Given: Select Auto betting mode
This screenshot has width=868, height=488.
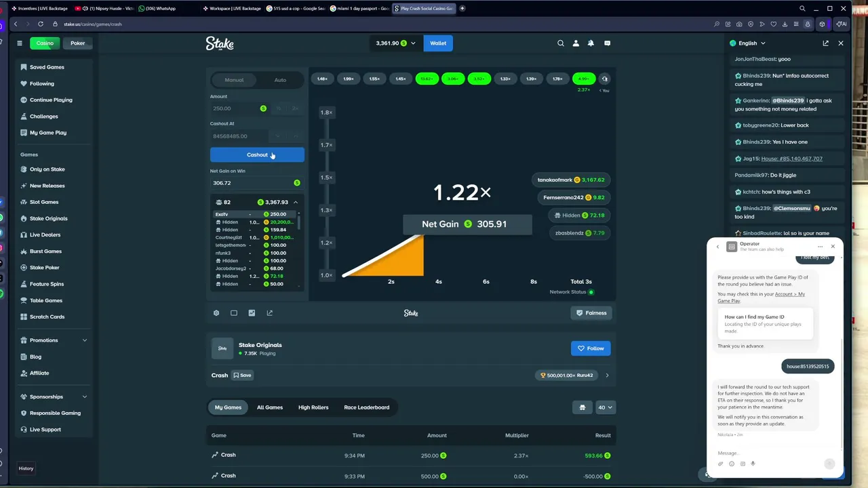Looking at the screenshot, I should point(280,80).
